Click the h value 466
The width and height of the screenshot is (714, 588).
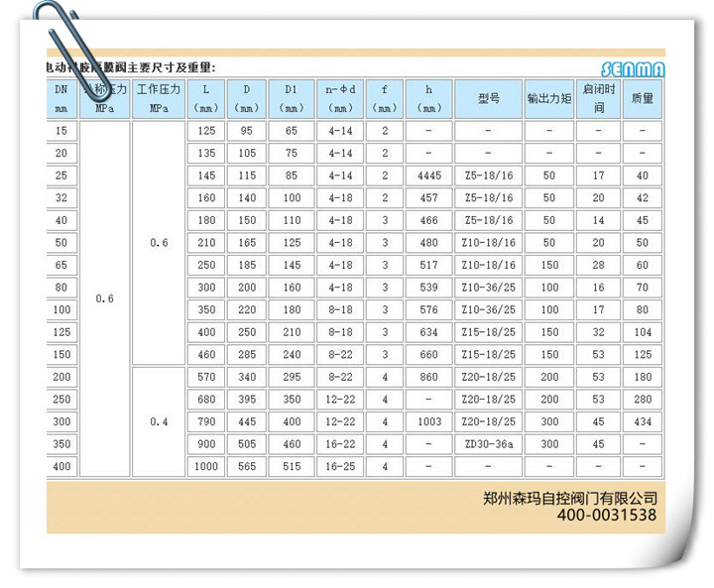(x=429, y=220)
